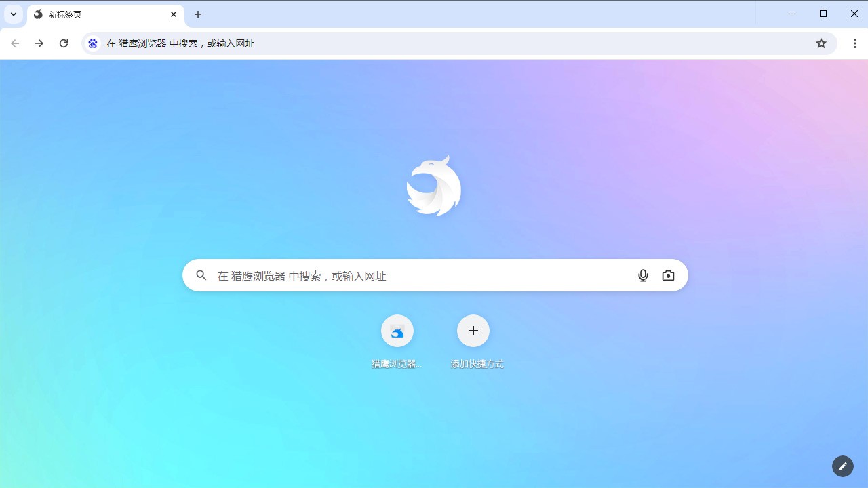Open the browser three-dot menu
This screenshot has height=488, width=868.
click(856, 43)
